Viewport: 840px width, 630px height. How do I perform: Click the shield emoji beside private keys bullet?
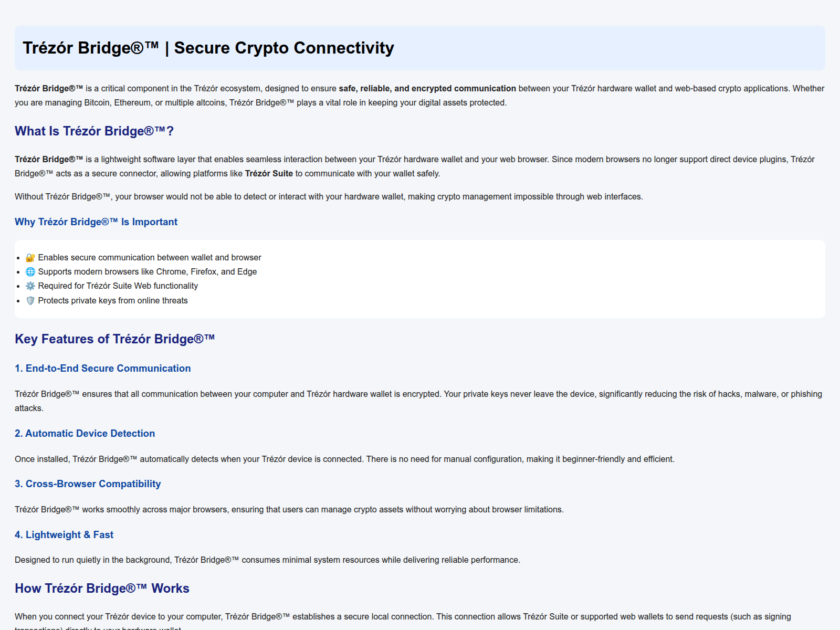pos(30,301)
